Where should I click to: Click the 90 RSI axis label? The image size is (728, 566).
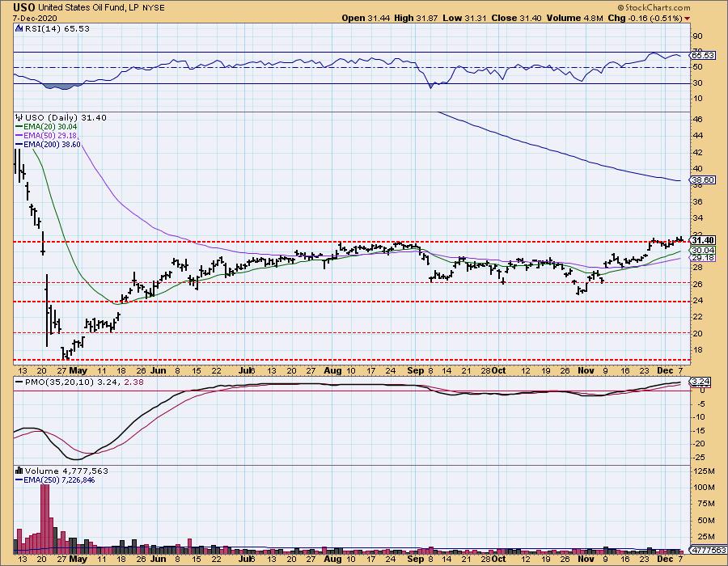tap(698, 36)
